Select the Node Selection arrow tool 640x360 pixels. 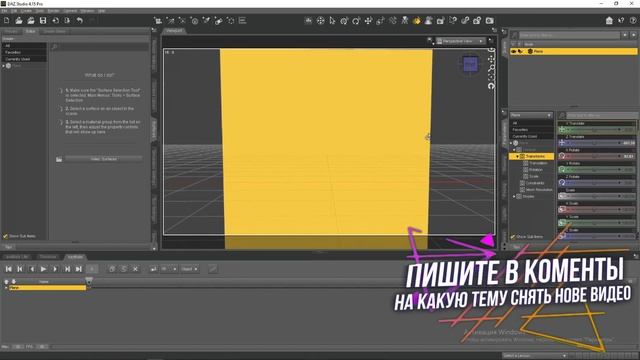(x=332, y=20)
